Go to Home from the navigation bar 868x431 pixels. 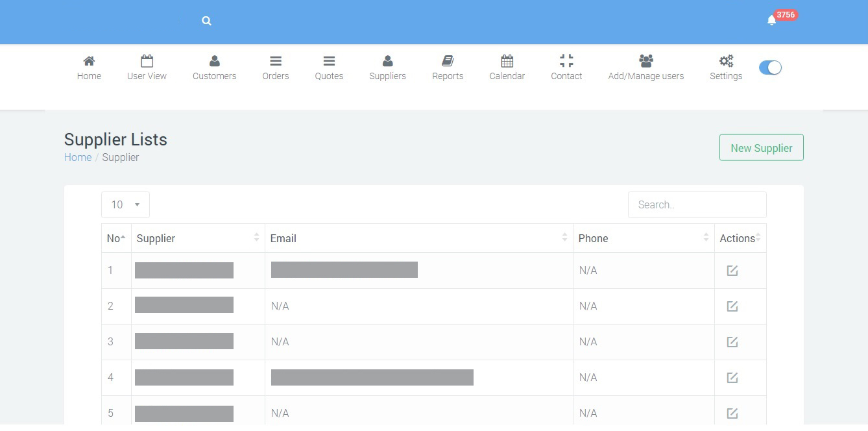pos(89,68)
